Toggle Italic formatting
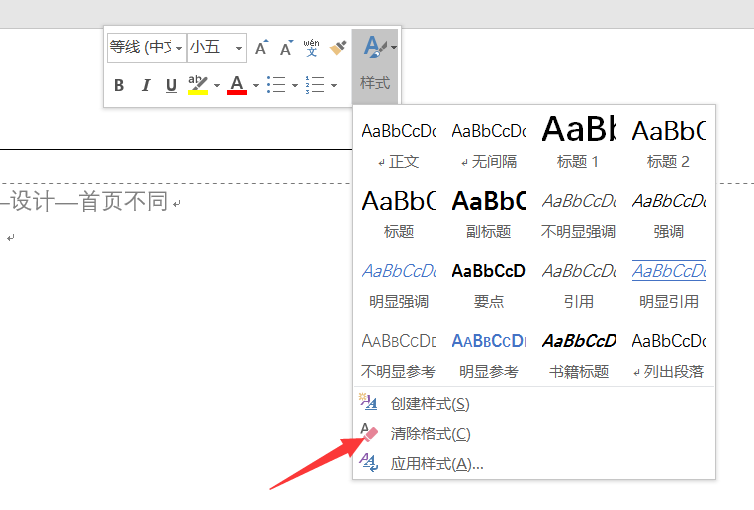The height and width of the screenshot is (510, 754). pyautogui.click(x=145, y=86)
